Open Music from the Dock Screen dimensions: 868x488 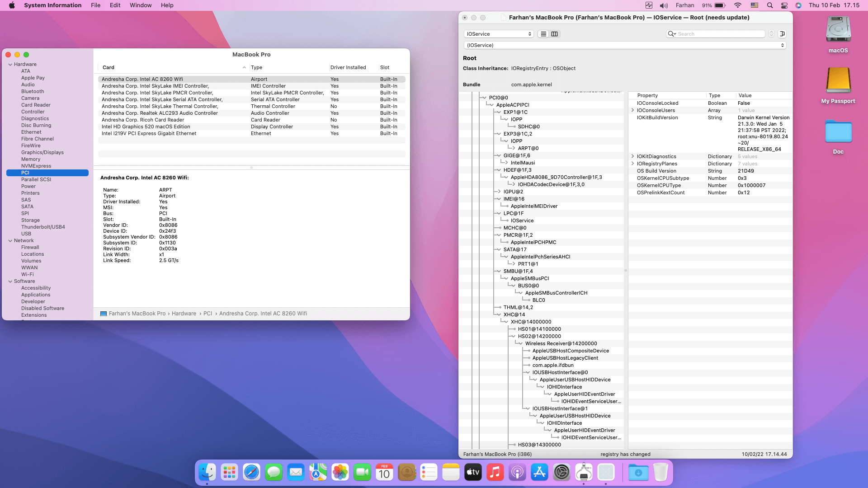[x=495, y=473]
